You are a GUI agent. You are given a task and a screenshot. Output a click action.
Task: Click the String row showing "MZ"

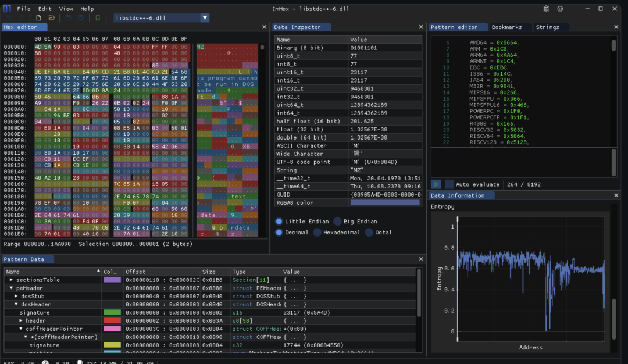[348, 170]
